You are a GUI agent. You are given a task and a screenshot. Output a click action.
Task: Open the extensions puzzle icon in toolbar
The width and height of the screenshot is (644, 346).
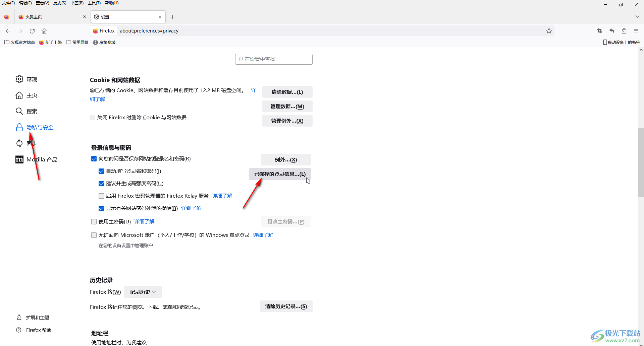(x=624, y=31)
